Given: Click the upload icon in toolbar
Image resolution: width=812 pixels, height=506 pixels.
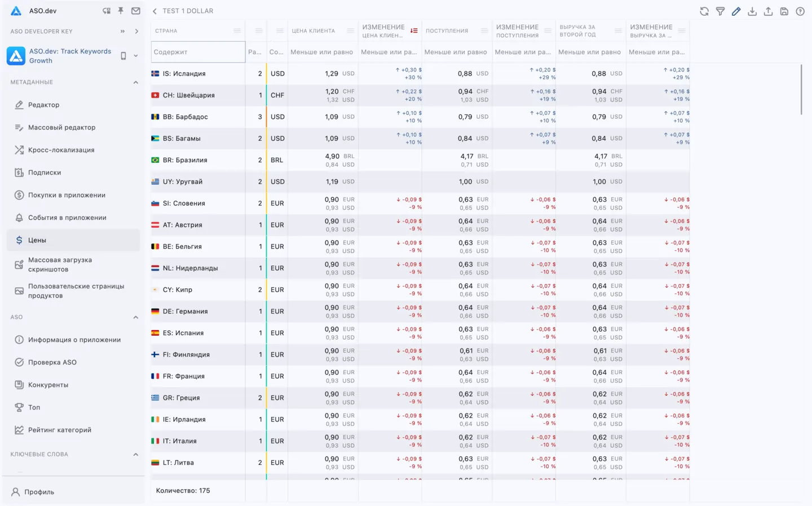Looking at the screenshot, I should 768,11.
